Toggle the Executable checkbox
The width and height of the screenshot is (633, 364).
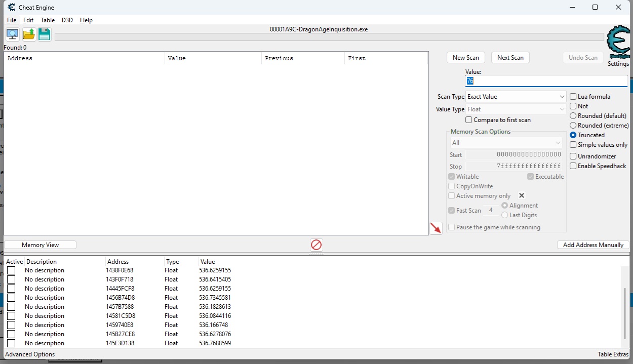click(531, 177)
